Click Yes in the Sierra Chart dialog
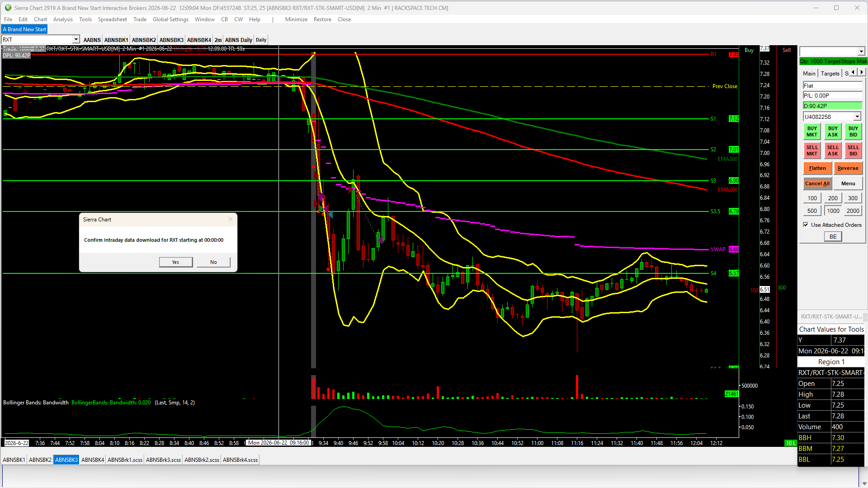This screenshot has height=488, width=868. [x=175, y=262]
